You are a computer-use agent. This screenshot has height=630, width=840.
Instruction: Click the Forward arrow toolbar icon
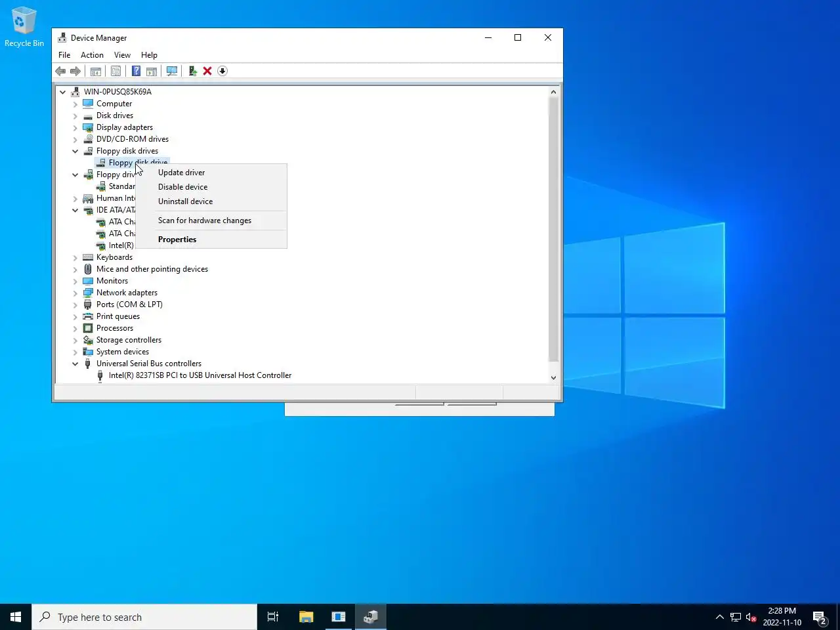[75, 71]
